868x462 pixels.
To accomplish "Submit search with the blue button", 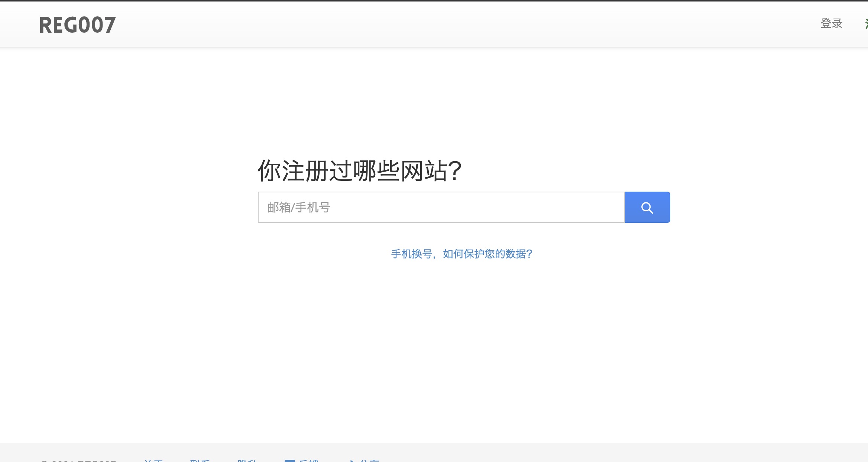I will pyautogui.click(x=647, y=207).
